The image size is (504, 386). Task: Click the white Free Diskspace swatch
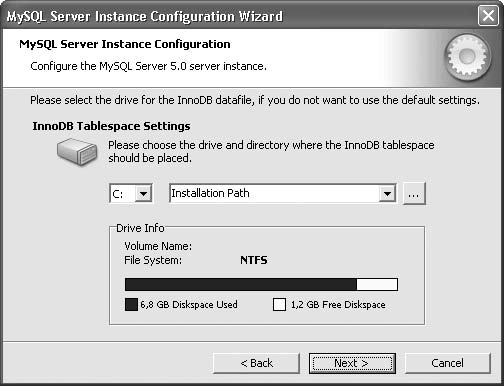point(279,305)
